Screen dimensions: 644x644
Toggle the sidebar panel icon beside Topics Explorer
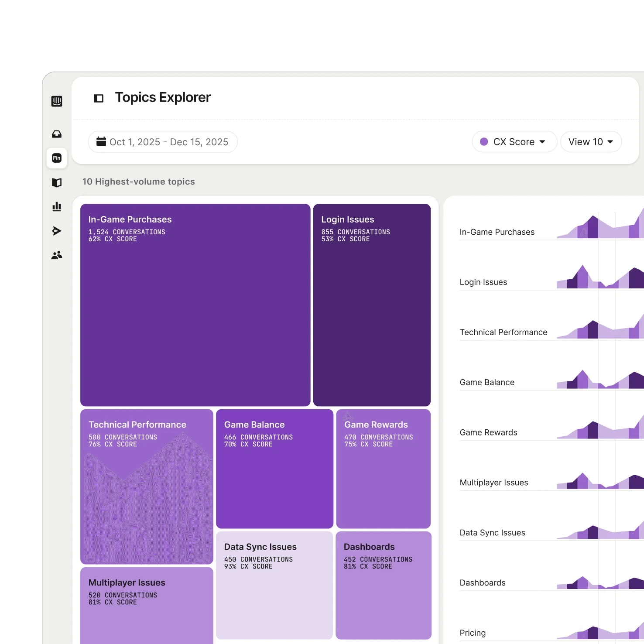pos(99,98)
